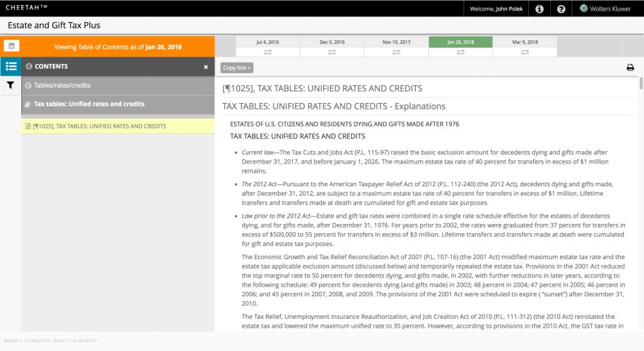Compare version arrows under Jan 26, 2018

point(460,52)
